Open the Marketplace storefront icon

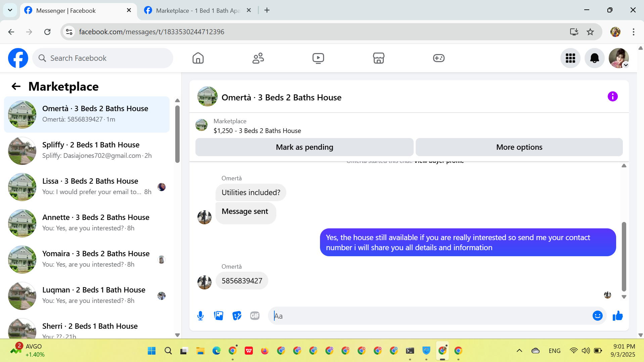[x=379, y=58]
